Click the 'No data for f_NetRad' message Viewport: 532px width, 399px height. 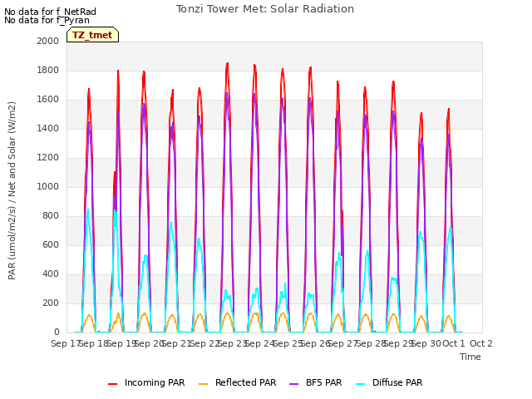click(x=50, y=12)
